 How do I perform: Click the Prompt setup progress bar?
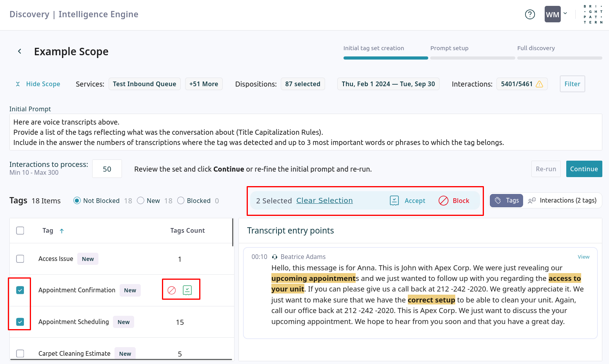(x=473, y=58)
